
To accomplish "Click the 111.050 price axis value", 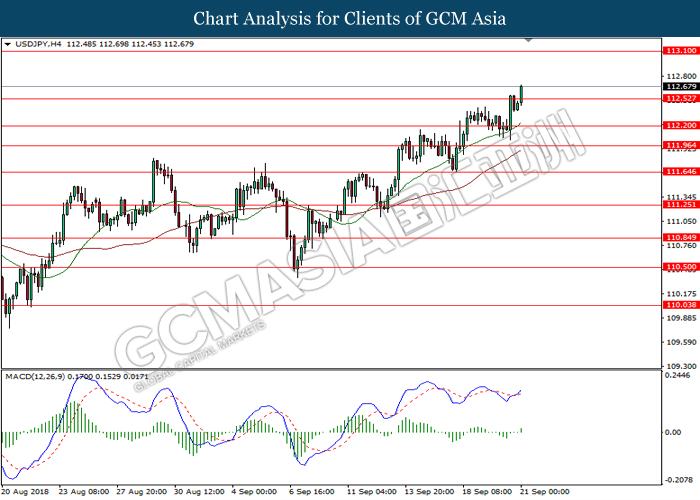I will (x=681, y=221).
